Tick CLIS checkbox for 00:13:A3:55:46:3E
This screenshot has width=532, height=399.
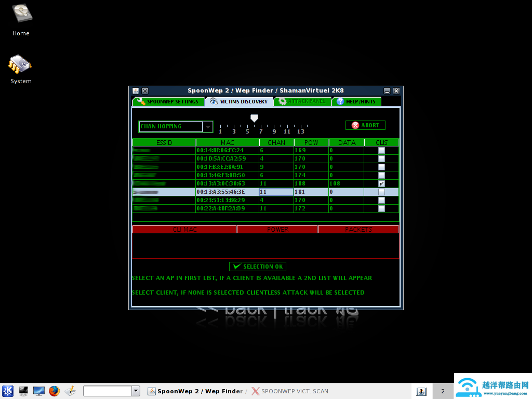381,192
